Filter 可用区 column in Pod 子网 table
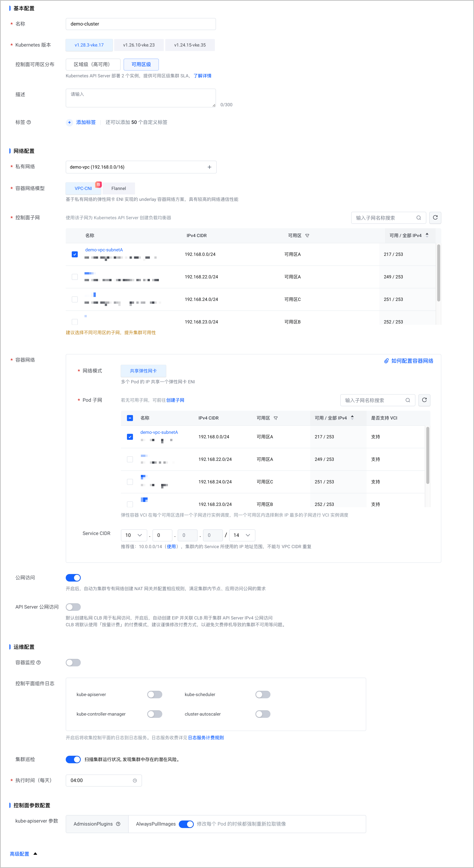 (276, 418)
